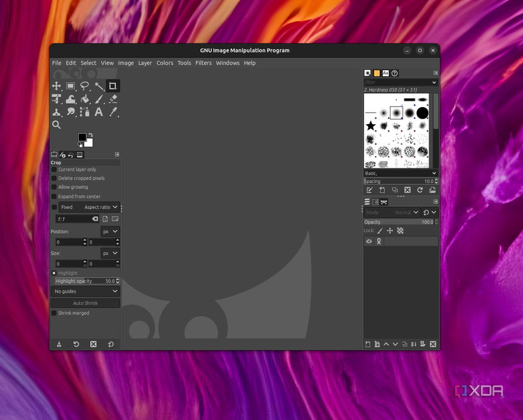Lower layer with down arrow
Screen dimensions: 523x420
[395, 345]
